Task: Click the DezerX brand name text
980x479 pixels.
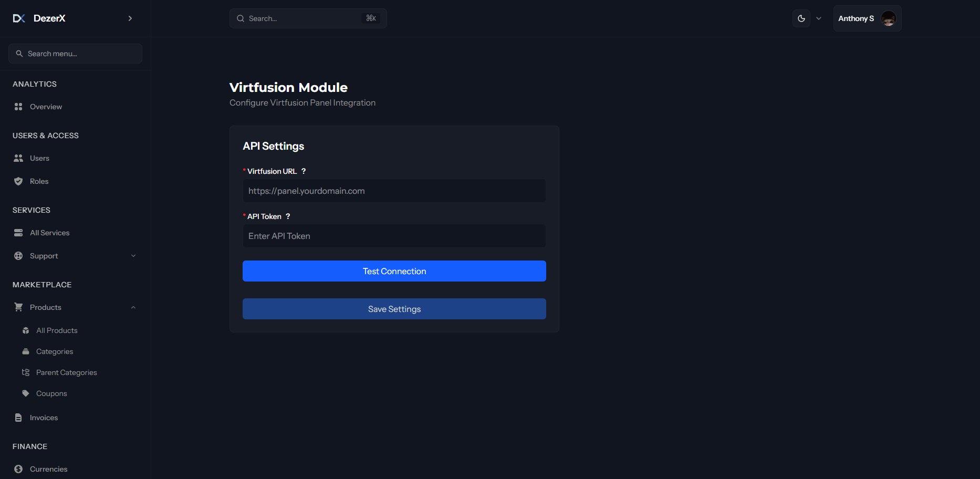Action: [x=49, y=18]
